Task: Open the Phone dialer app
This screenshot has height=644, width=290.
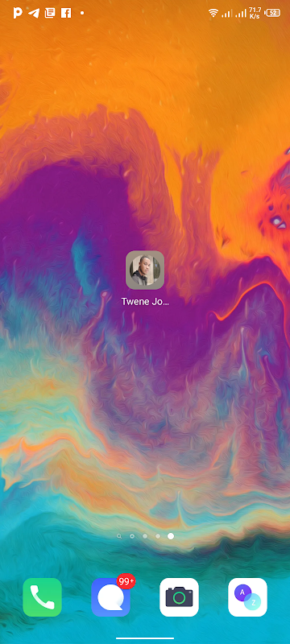Action: [43, 597]
